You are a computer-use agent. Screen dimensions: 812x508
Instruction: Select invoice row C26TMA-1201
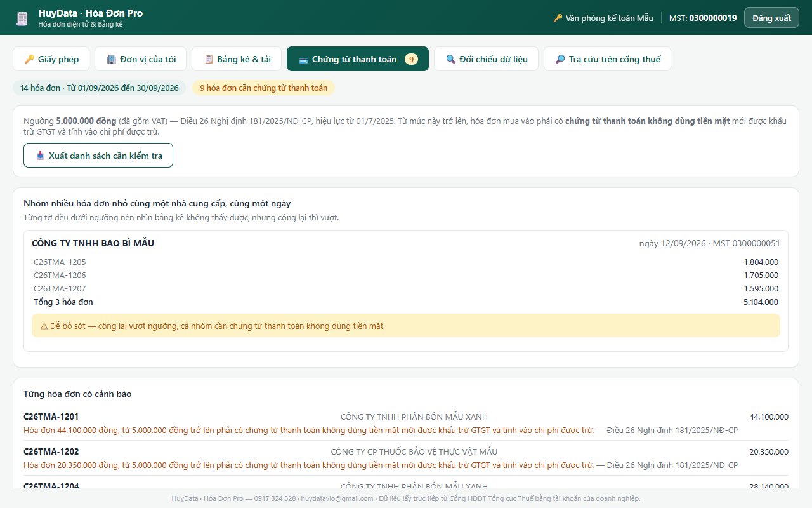point(406,424)
